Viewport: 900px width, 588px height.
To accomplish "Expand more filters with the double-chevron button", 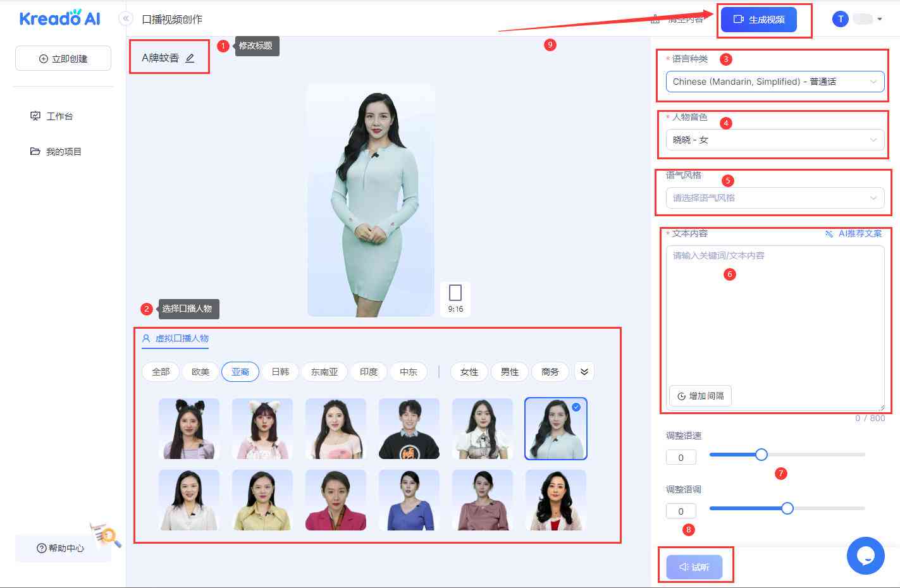I will (x=584, y=372).
